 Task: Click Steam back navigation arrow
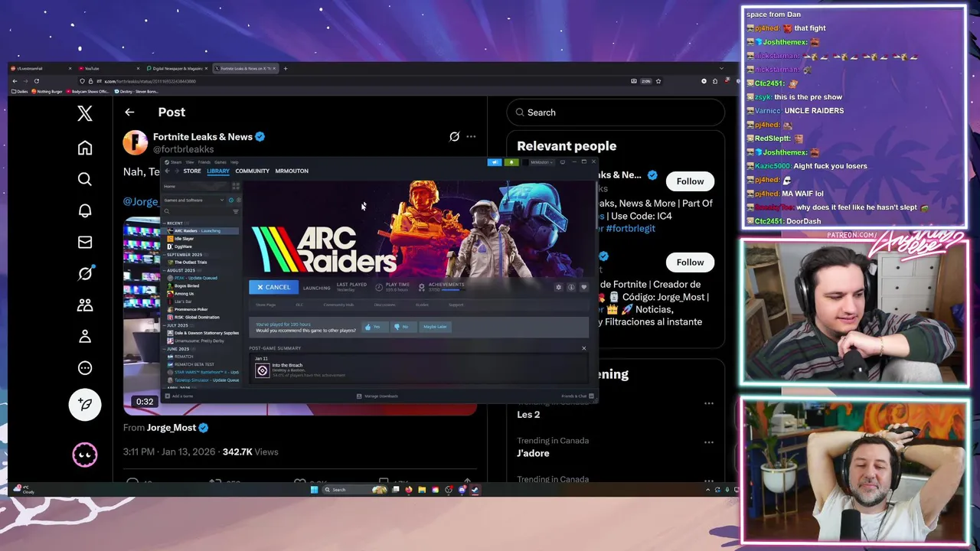(167, 171)
